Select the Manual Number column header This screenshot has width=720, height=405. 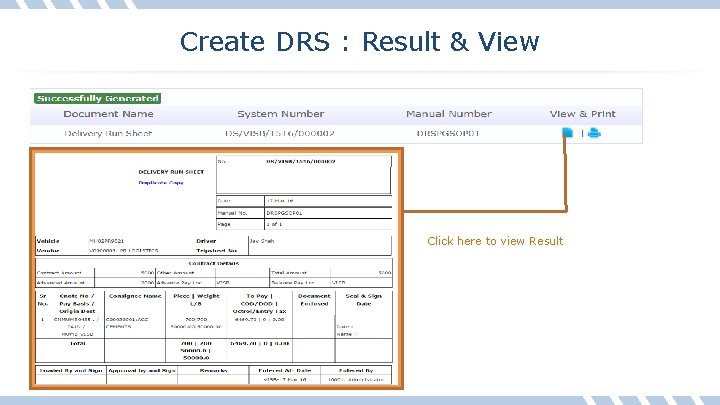(449, 114)
